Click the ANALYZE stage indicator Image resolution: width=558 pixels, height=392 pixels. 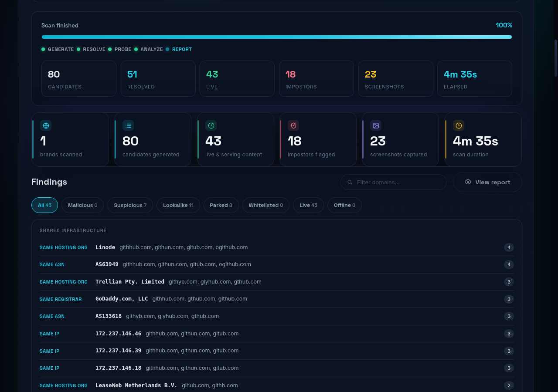coord(148,49)
